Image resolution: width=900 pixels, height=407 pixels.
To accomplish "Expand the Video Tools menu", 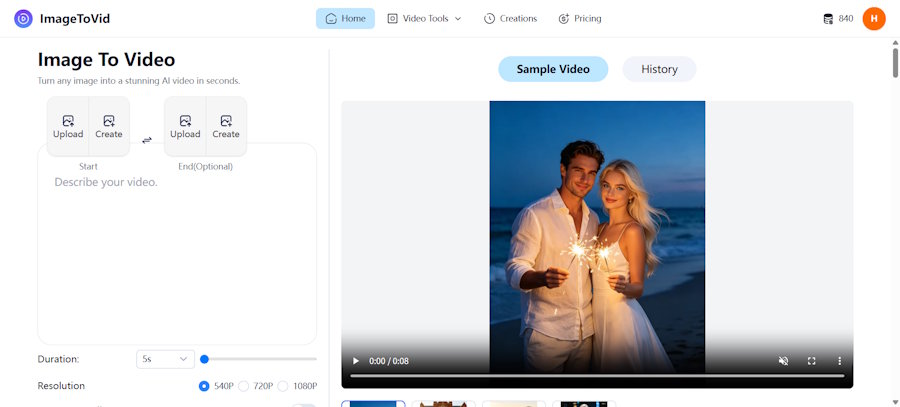I will click(x=424, y=18).
